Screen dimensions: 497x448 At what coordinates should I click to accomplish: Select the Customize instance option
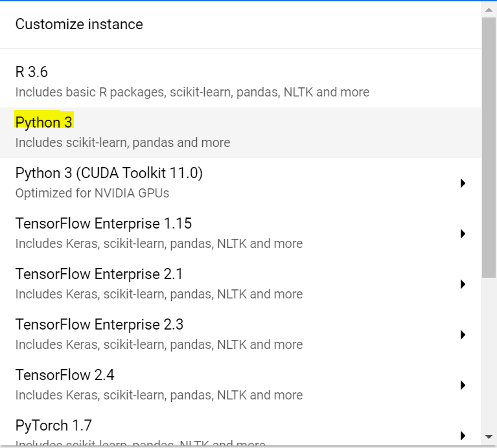coord(240,25)
